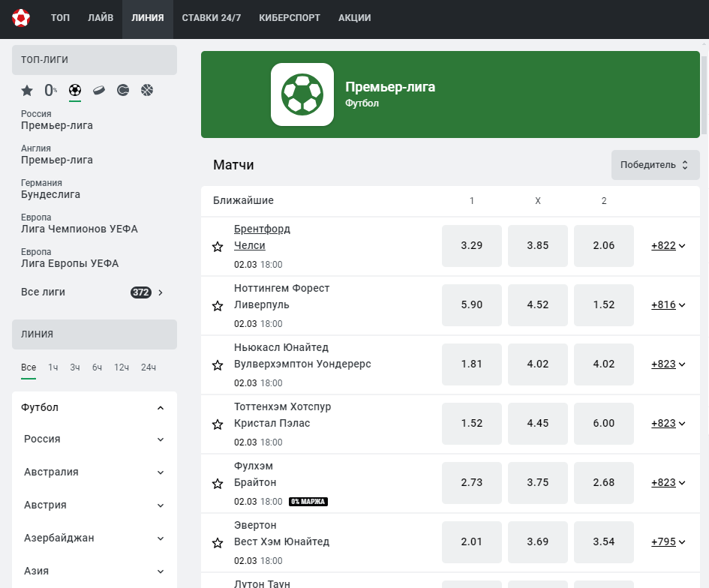Bet 1.52 on Ливерпуль win
Viewport: 709px width, 588px height.
[604, 304]
